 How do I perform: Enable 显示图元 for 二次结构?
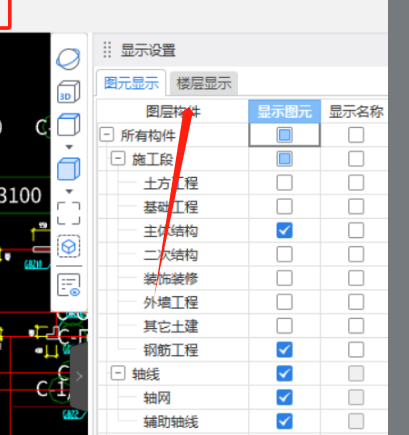tap(284, 254)
